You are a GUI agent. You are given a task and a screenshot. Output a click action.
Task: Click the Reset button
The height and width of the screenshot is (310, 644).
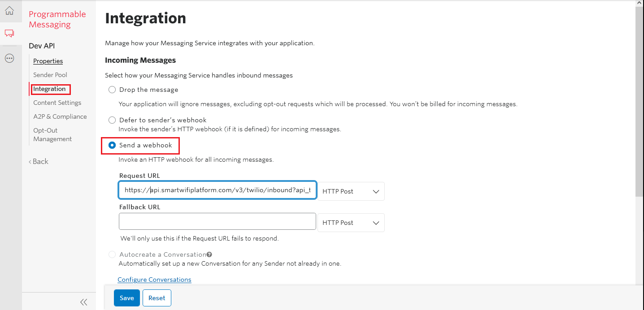(x=157, y=298)
